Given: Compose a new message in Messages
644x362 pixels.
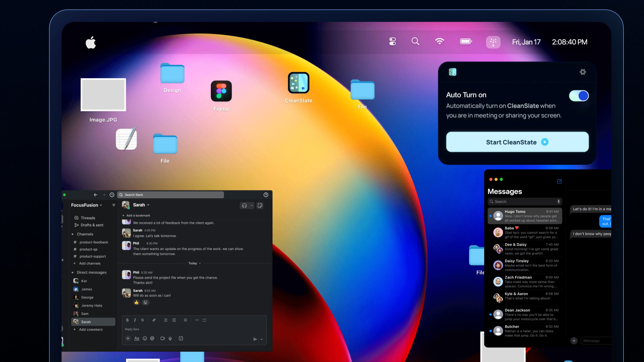Looking at the screenshot, I should click(559, 181).
